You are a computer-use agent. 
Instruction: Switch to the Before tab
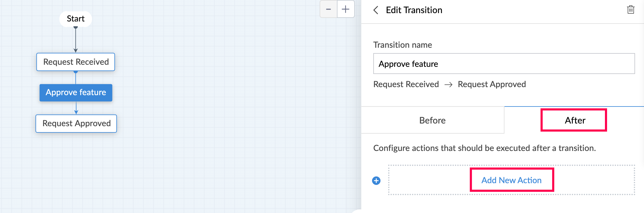(x=432, y=120)
